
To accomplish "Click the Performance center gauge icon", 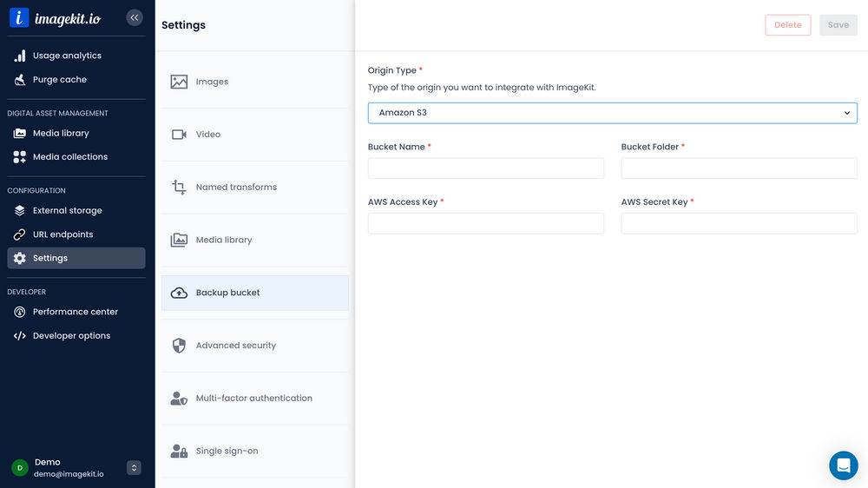I will (x=19, y=312).
